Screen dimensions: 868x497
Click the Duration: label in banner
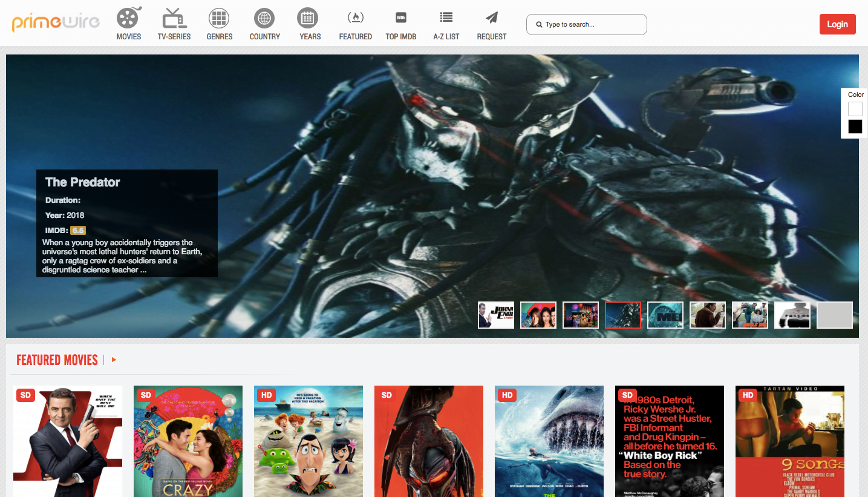click(x=63, y=200)
